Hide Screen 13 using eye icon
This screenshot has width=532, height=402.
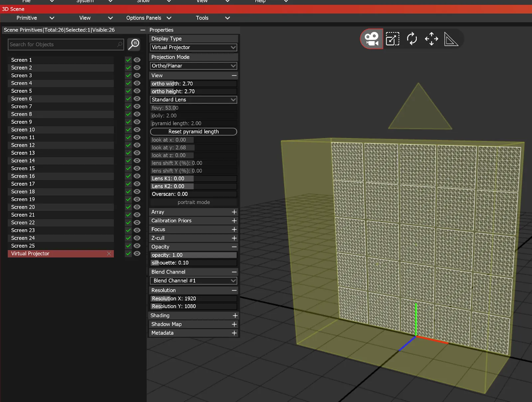click(x=137, y=153)
